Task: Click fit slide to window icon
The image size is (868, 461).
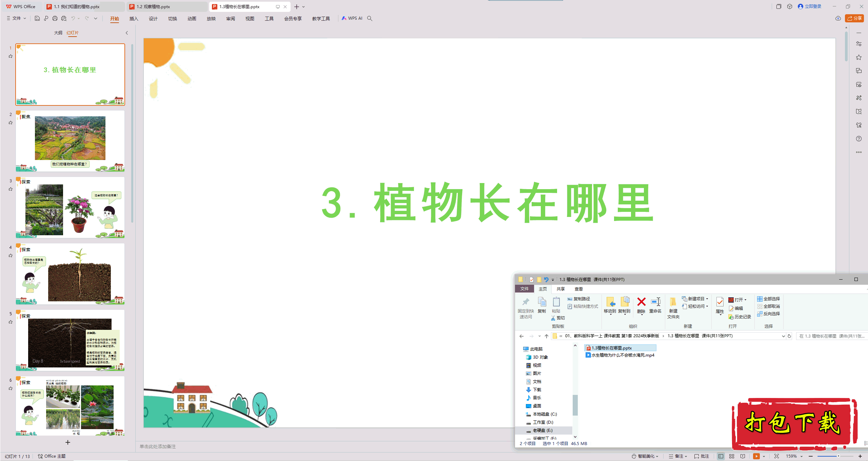Action: (777, 456)
